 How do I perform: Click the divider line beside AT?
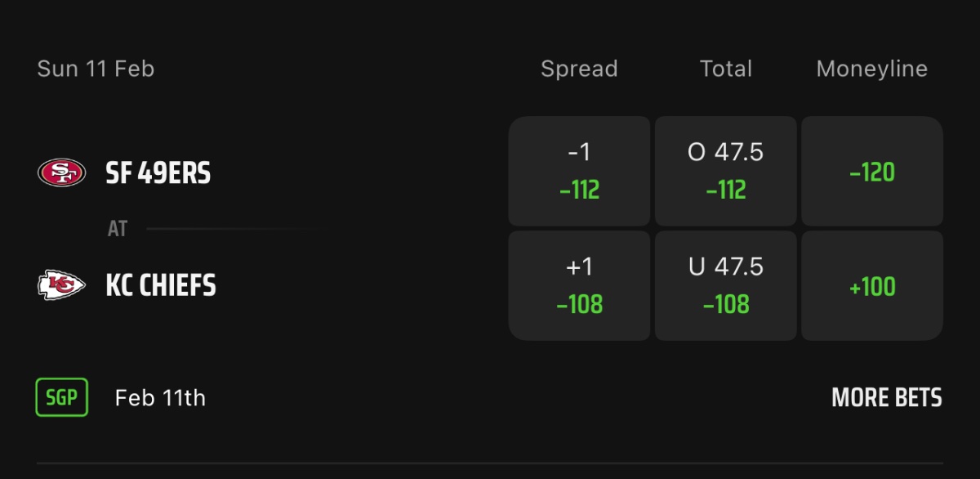(227, 230)
